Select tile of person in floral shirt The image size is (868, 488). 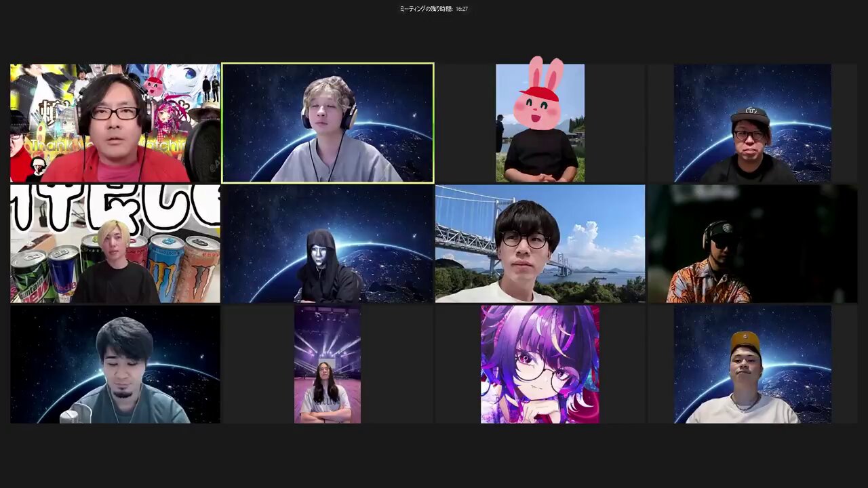coord(753,244)
